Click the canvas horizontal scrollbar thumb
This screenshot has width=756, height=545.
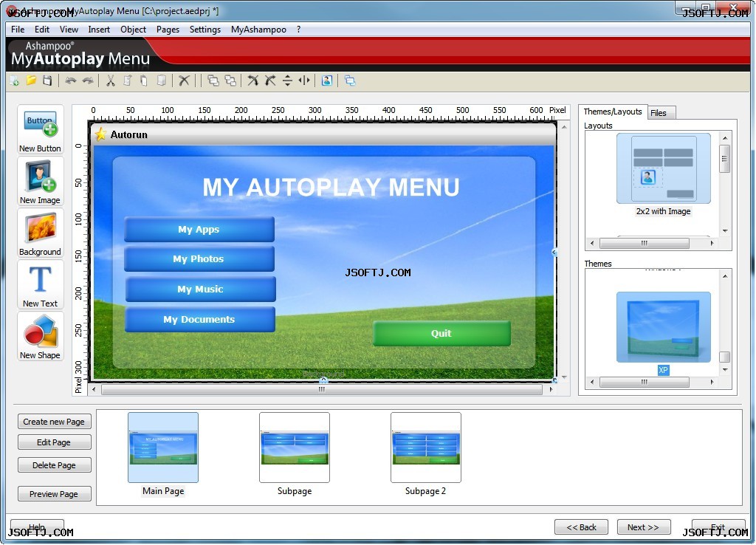pyautogui.click(x=322, y=390)
